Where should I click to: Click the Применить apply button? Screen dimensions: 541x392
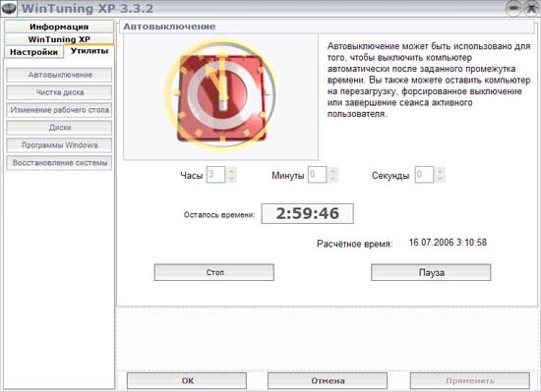click(x=470, y=380)
